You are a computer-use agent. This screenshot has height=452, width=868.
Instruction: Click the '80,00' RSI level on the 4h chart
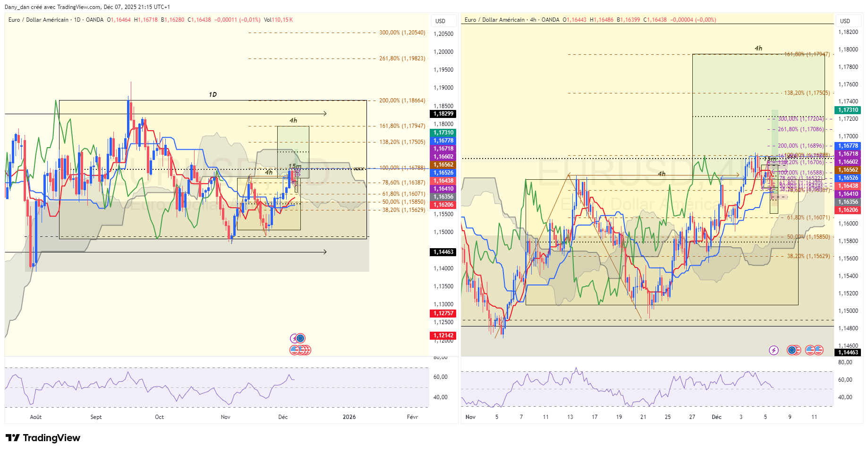coord(845,362)
